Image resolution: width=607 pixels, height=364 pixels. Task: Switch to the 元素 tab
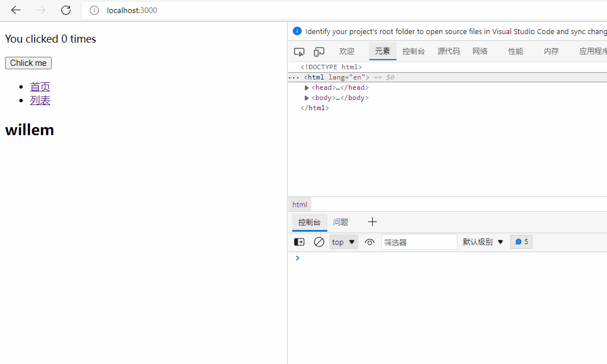click(x=383, y=51)
